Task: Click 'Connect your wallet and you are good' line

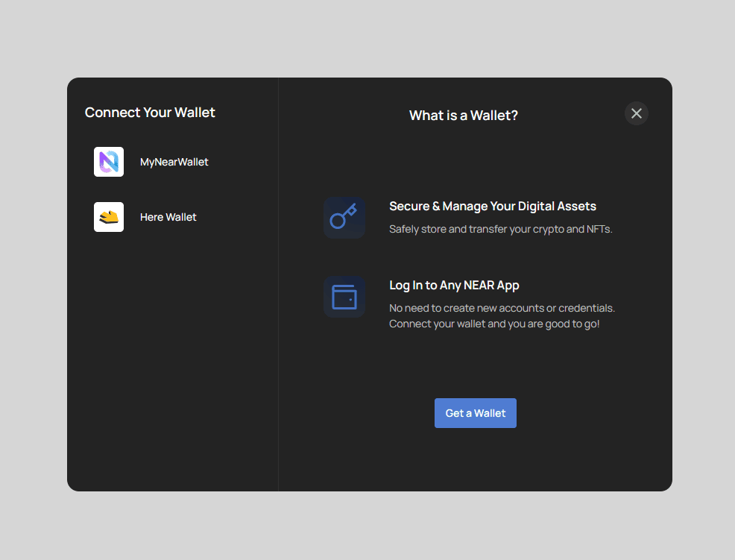Action: [494, 324]
